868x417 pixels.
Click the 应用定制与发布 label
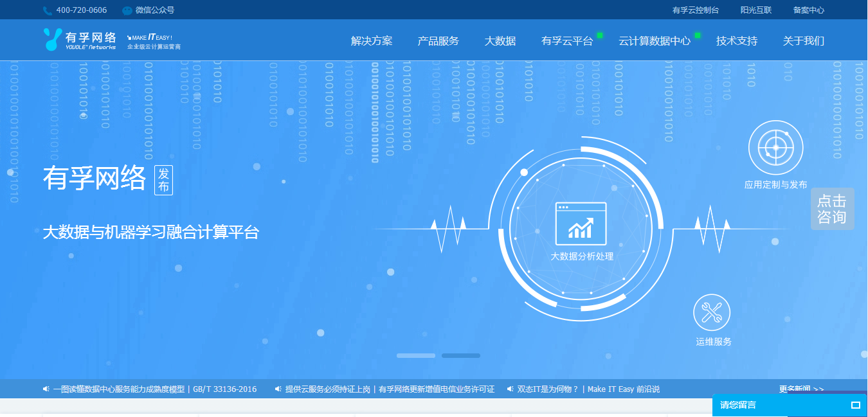click(x=775, y=184)
